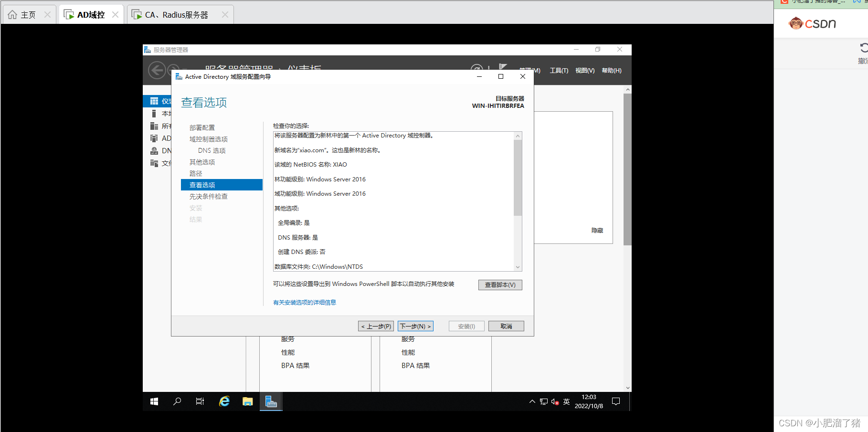
Task: Click second tile's 服务 entry
Action: click(x=408, y=339)
